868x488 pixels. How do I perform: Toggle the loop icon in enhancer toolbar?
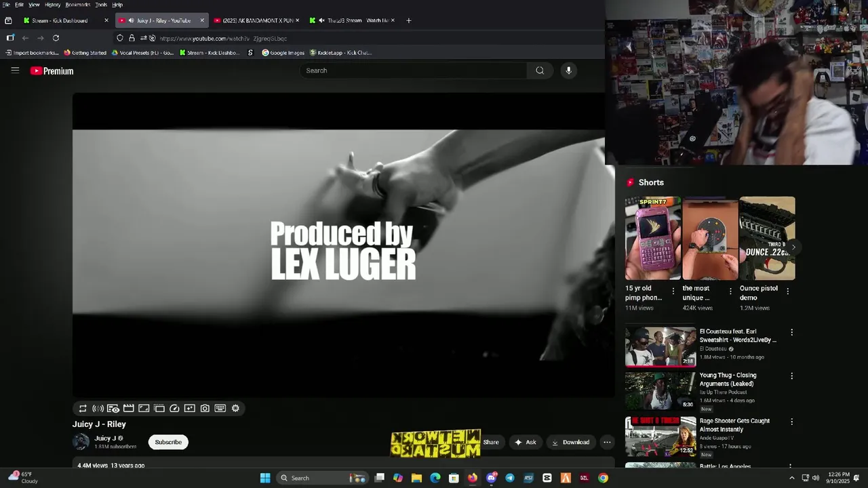[83, 409]
